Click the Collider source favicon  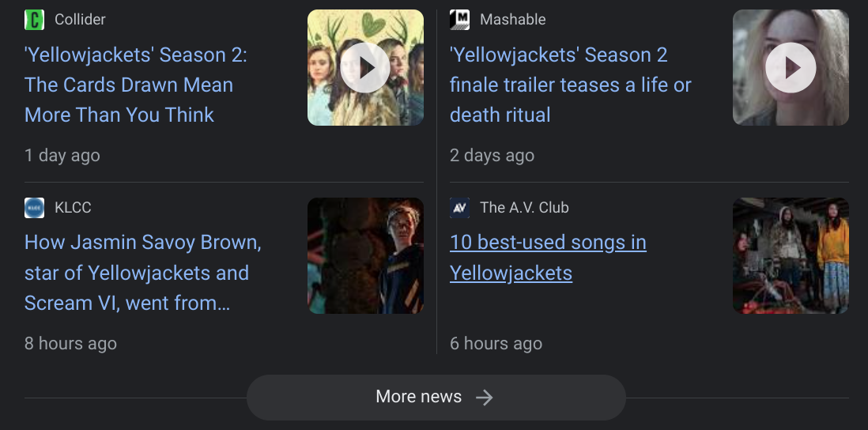point(34,20)
